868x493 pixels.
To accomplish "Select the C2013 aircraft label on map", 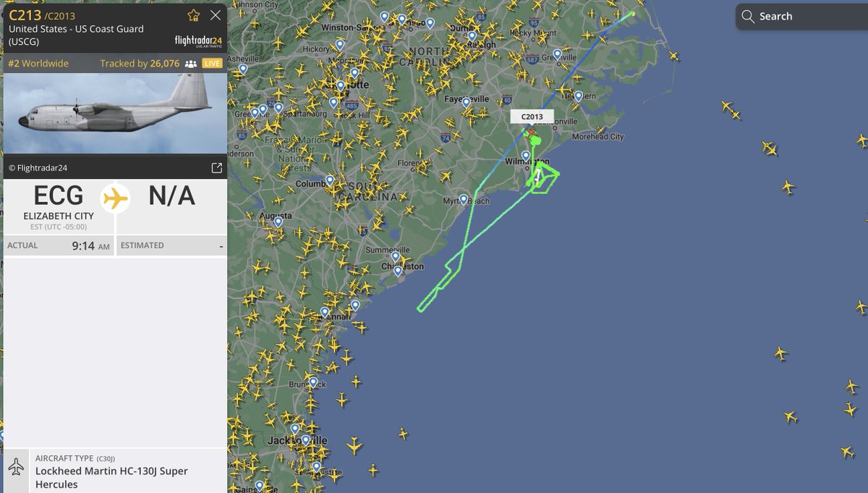I will point(532,117).
